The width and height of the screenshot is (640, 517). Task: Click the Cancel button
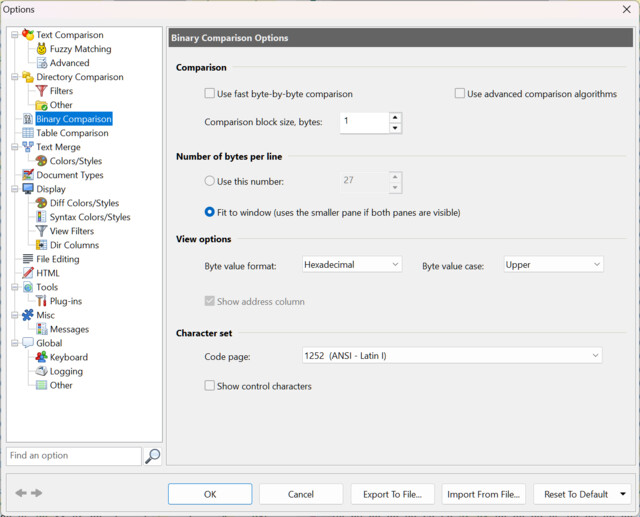coord(301,494)
